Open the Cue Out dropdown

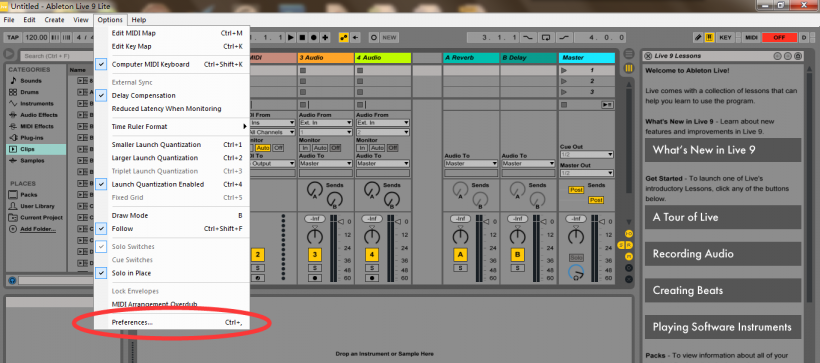click(587, 155)
